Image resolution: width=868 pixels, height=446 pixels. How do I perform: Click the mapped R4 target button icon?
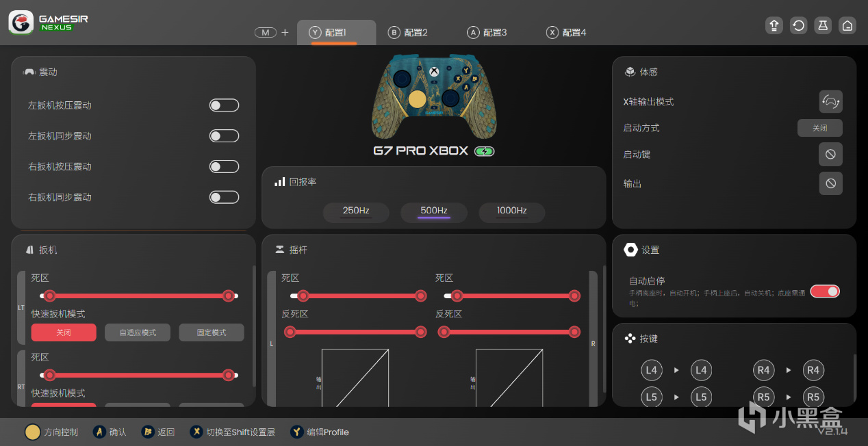[813, 370]
